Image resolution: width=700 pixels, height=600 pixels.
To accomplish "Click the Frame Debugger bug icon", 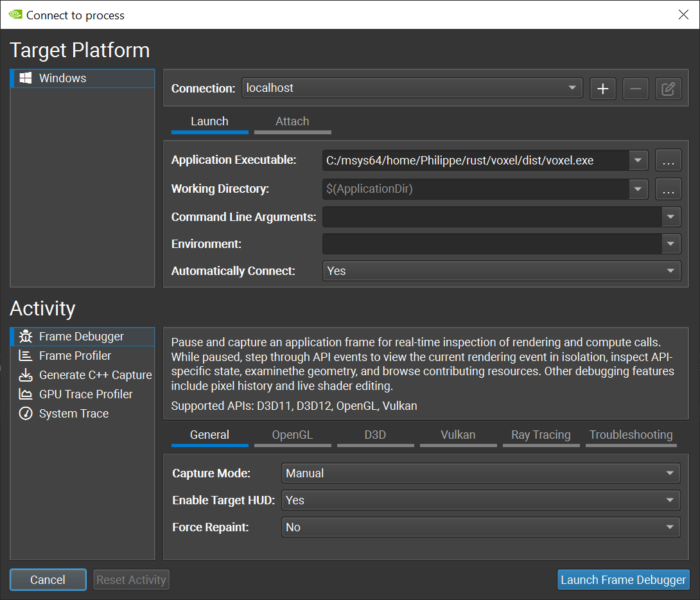I will (x=26, y=337).
